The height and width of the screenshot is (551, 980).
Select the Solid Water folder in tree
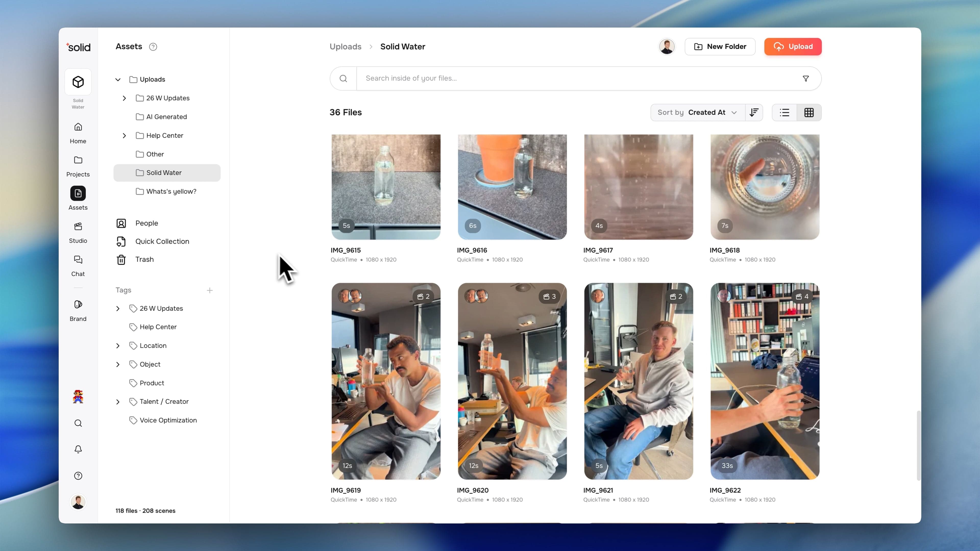167,173
